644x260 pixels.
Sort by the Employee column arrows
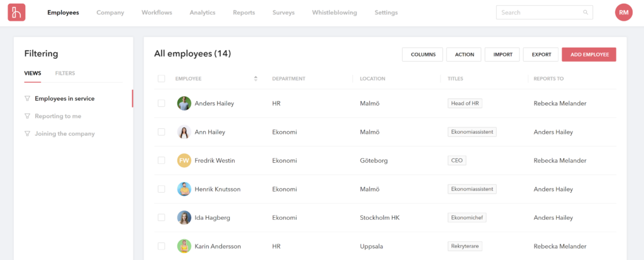pos(256,79)
